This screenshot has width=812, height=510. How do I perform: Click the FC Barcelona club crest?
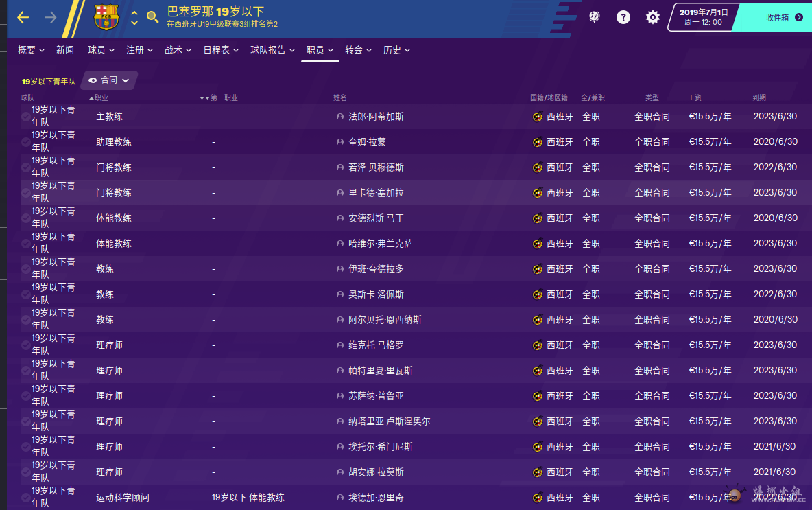[x=106, y=17]
